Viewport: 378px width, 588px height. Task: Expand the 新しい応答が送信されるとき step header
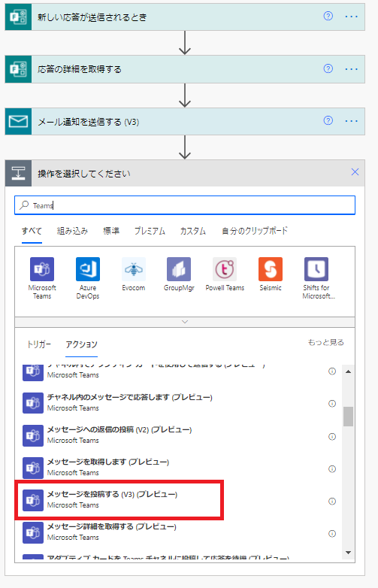coord(185,17)
